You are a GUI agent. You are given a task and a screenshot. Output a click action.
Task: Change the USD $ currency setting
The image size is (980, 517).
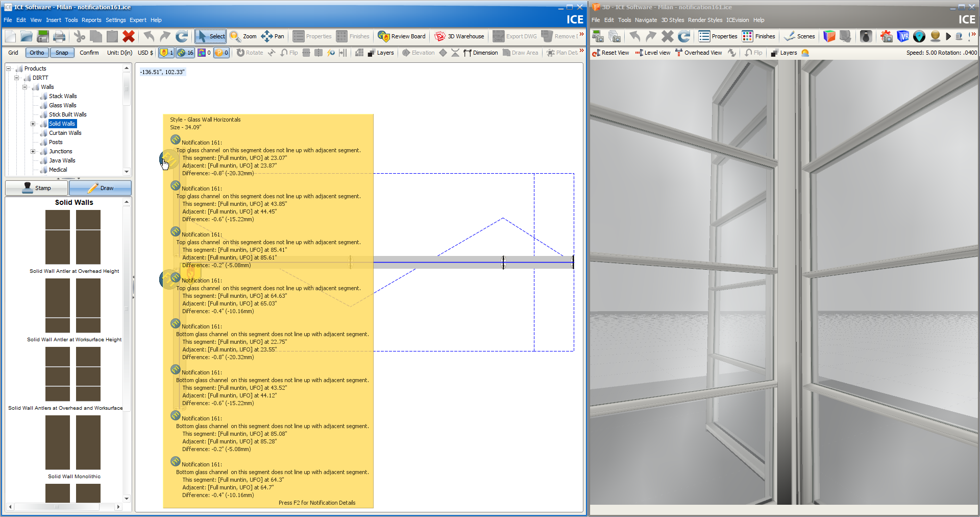(x=145, y=53)
